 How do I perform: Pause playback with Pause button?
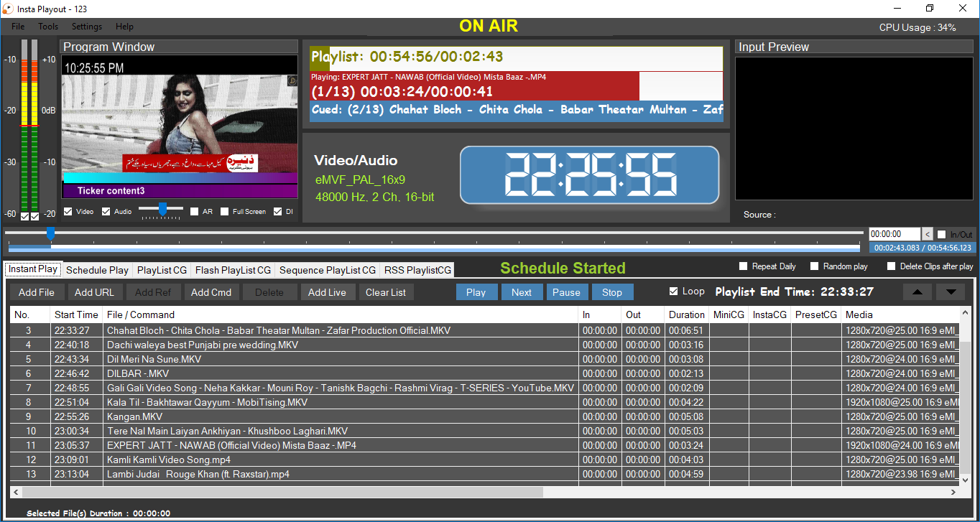click(x=566, y=292)
